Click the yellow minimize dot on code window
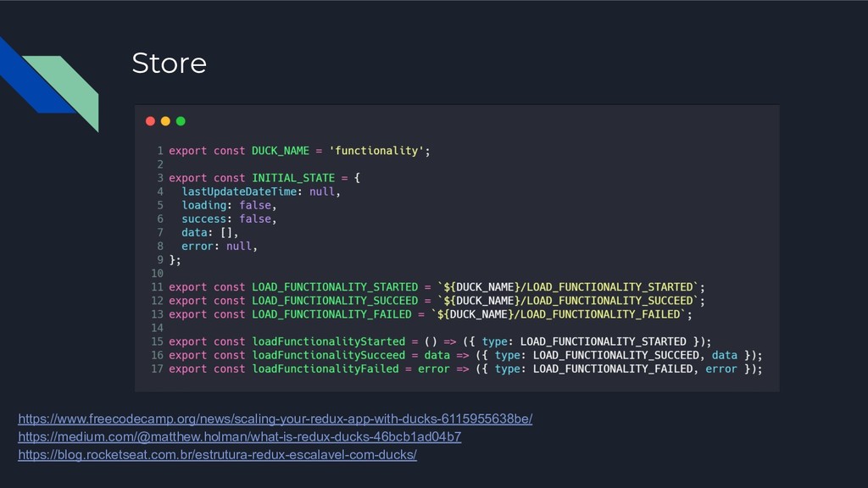 tap(165, 121)
